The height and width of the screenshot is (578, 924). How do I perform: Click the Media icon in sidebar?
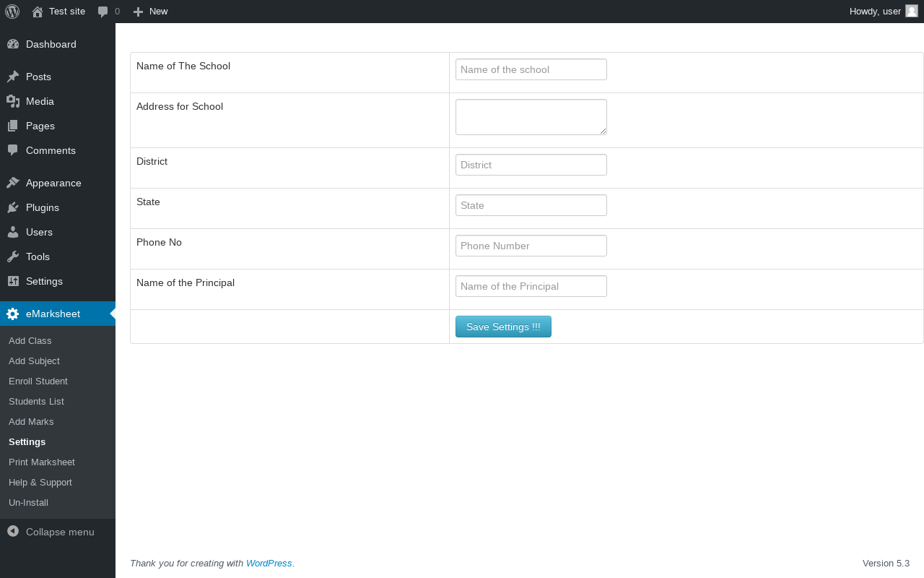tap(13, 101)
